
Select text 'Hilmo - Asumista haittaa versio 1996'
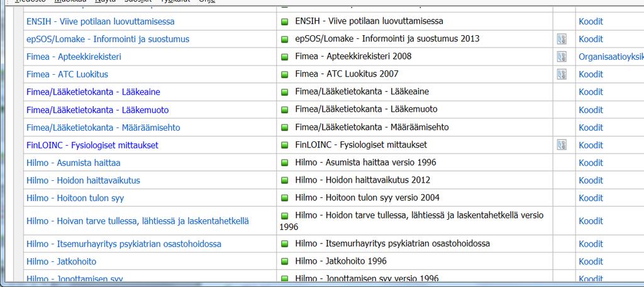tap(365, 163)
